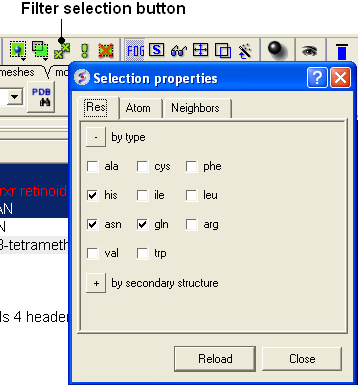Collapse the 'by type' section
Image resolution: width=360 pixels, height=386 pixels.
point(96,137)
